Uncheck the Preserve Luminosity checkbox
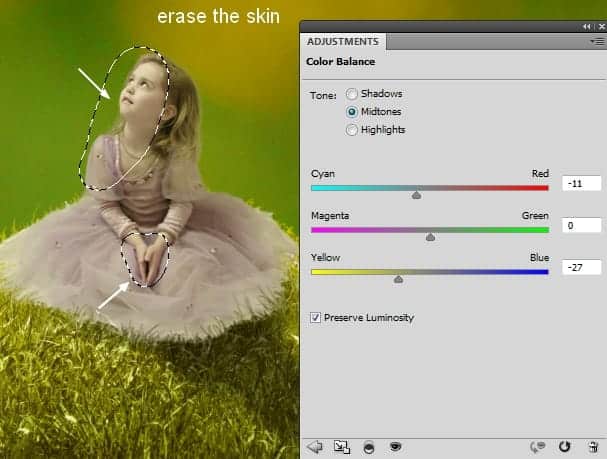Image resolution: width=607 pixels, height=459 pixels. click(x=315, y=318)
